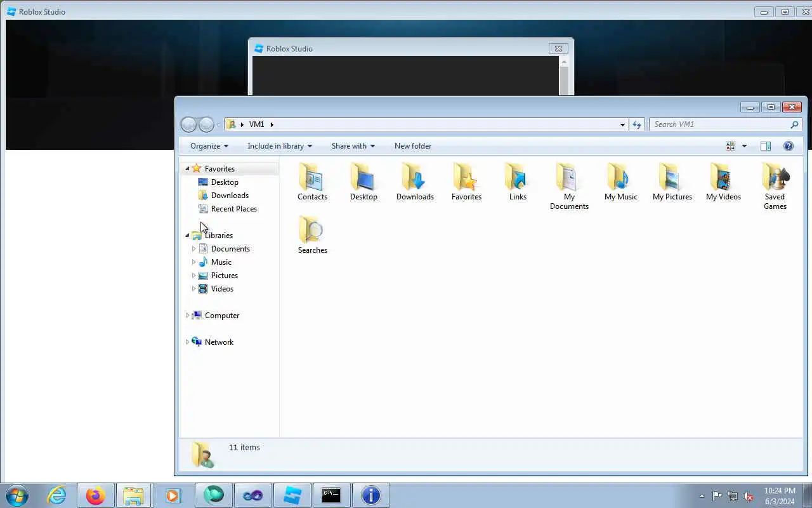Open the My Documents folder
The image size is (812, 508).
(569, 186)
